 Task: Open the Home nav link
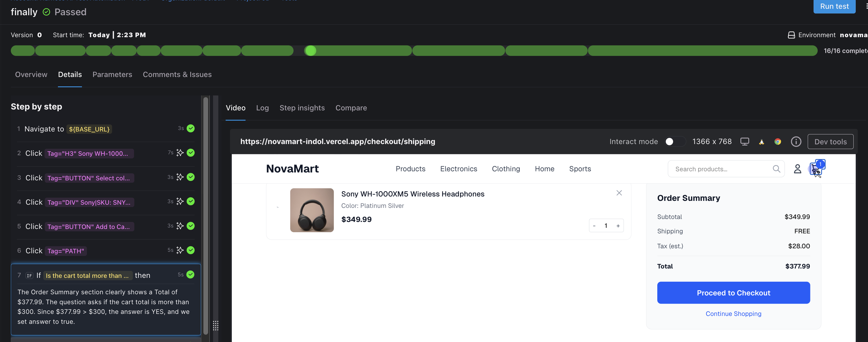[x=545, y=169]
